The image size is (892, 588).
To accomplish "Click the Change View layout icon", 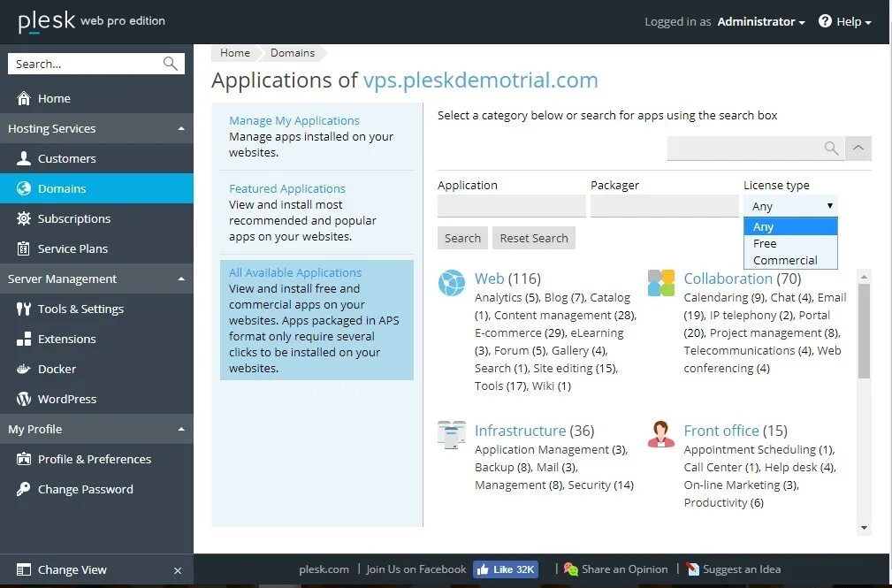I will tap(23, 569).
